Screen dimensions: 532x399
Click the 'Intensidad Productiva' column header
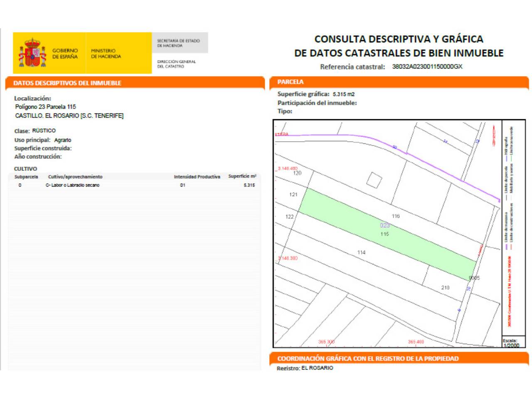[197, 177]
